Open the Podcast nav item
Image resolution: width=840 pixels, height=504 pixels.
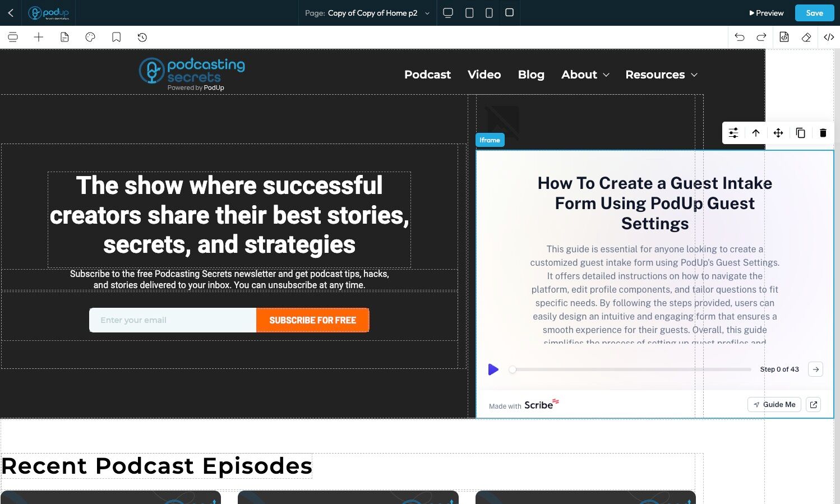pyautogui.click(x=427, y=75)
